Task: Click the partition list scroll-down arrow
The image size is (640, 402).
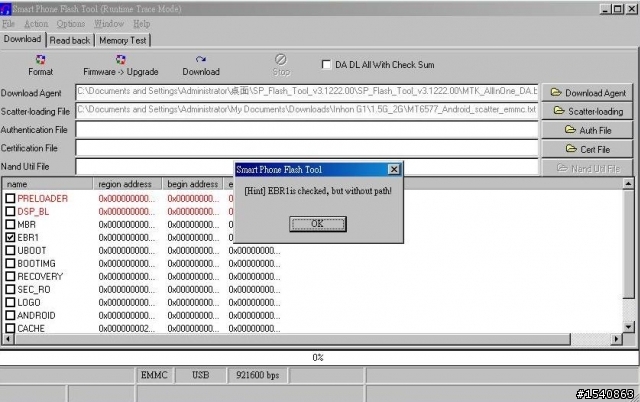Action: coord(629,327)
